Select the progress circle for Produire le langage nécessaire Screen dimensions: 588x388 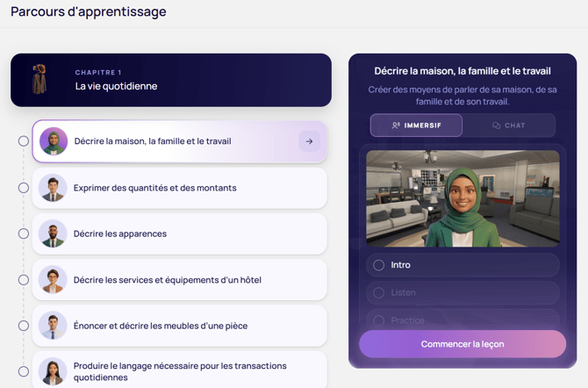click(x=24, y=371)
